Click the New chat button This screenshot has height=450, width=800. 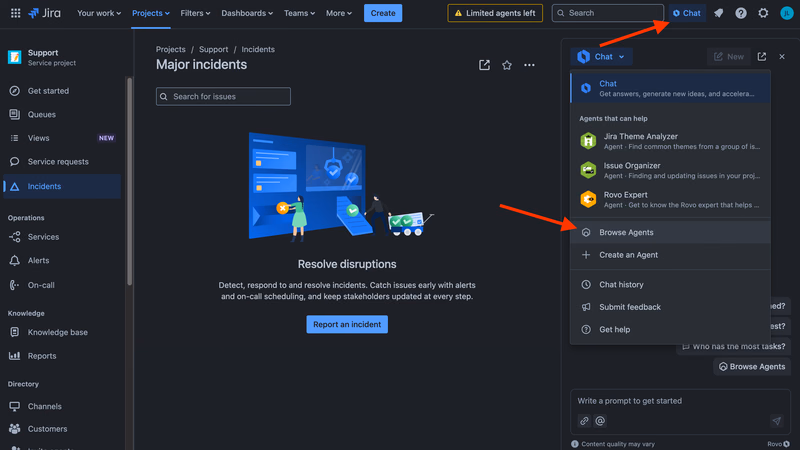(729, 57)
